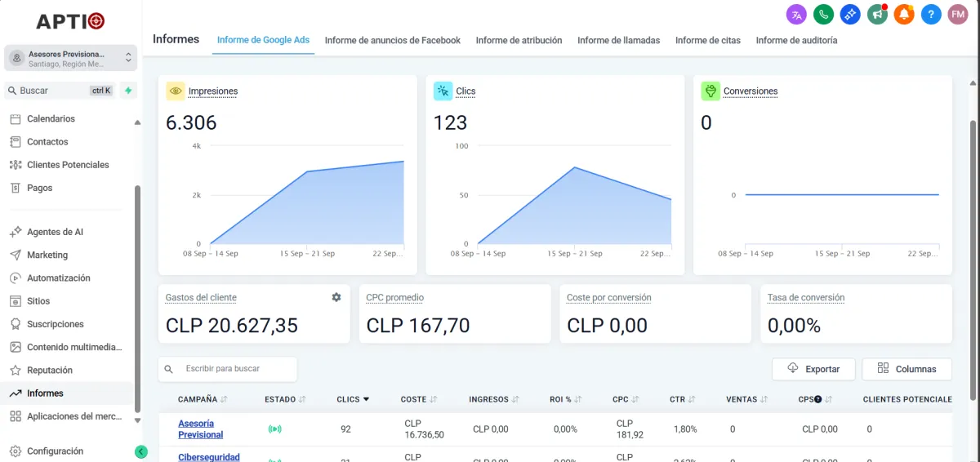Open Asesoría Previsional campaign link
Viewport: 980px width, 462px height.
click(x=201, y=429)
